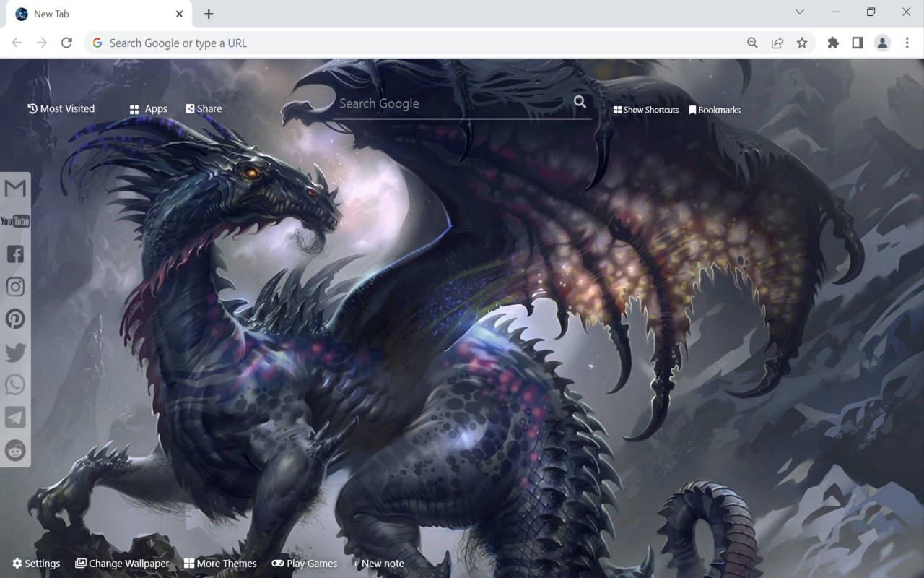Open tab search dropdown chevron

[800, 12]
